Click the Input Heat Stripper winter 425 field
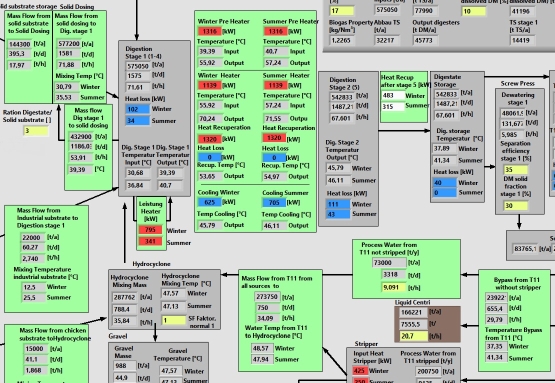This screenshot has width=555, height=383. coord(360,371)
